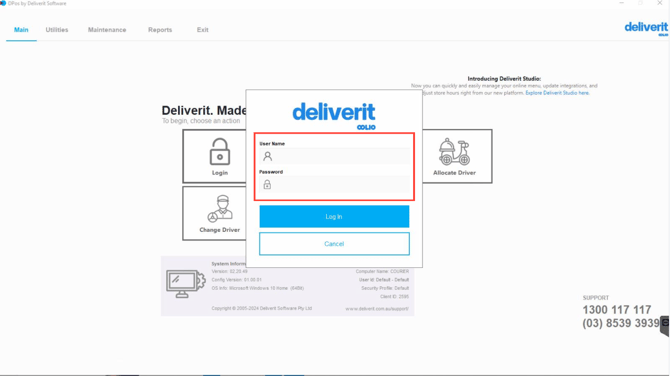The width and height of the screenshot is (670, 376).
Task: Click the copyright Deliverit Software Pty Ltd text
Action: (262, 308)
